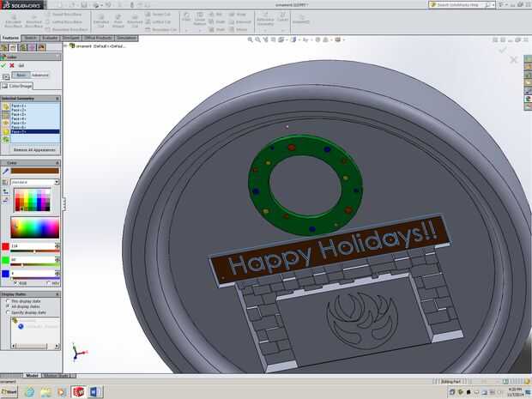Collapse the Display States section
Viewport: 532px width, 399px height.
tap(57, 294)
